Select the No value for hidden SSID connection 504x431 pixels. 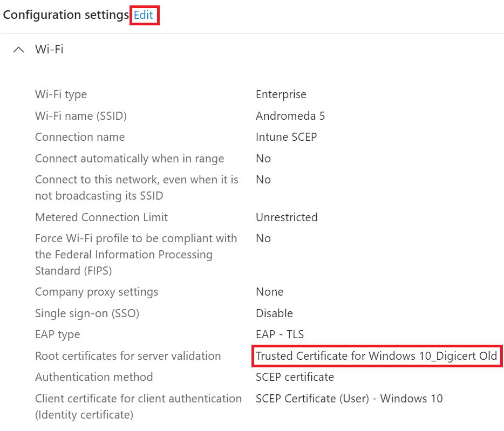263,180
